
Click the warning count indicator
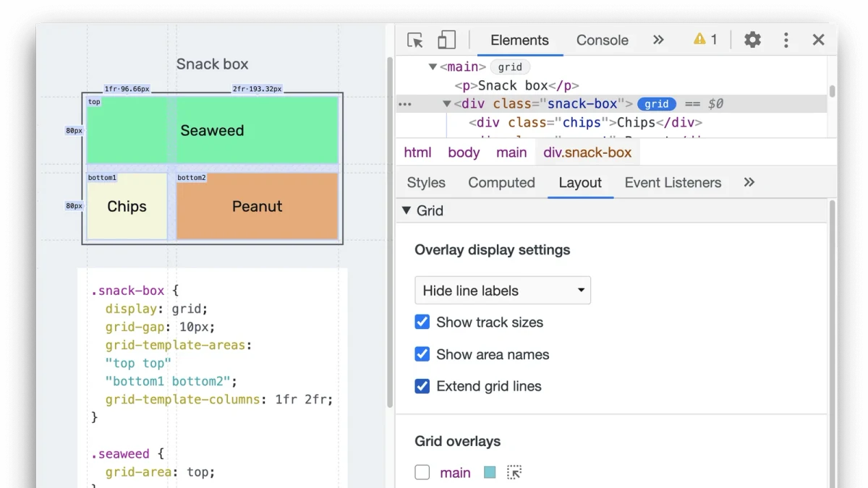pos(705,40)
